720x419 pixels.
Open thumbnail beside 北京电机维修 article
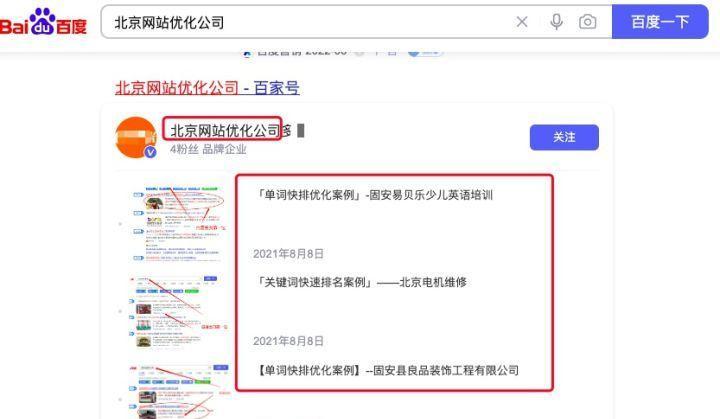click(x=179, y=312)
